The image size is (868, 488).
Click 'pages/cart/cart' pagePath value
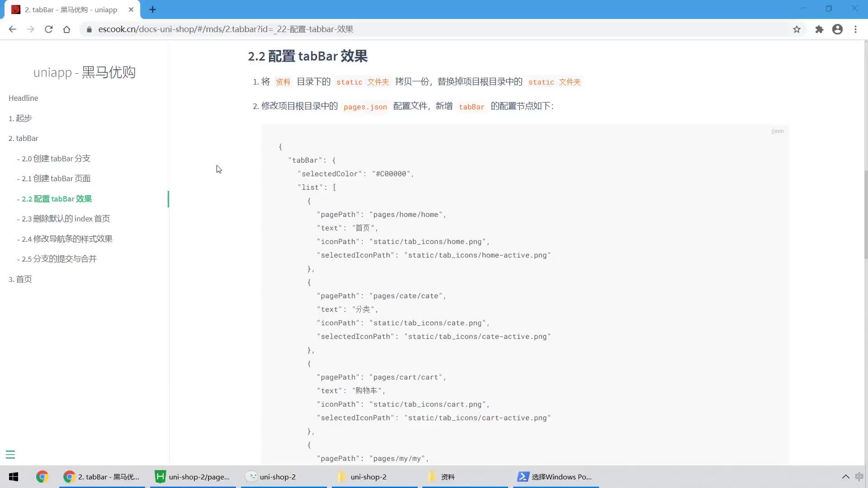tap(406, 377)
